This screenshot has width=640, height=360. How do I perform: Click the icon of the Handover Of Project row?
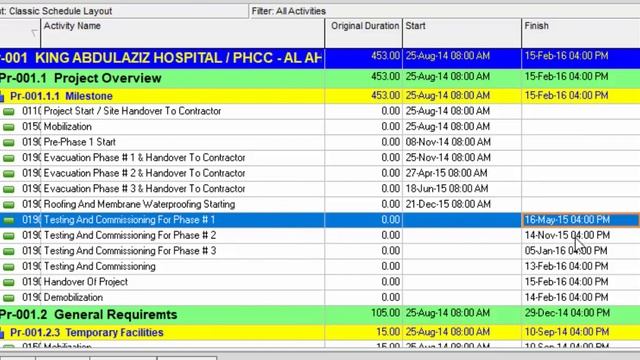click(x=9, y=282)
